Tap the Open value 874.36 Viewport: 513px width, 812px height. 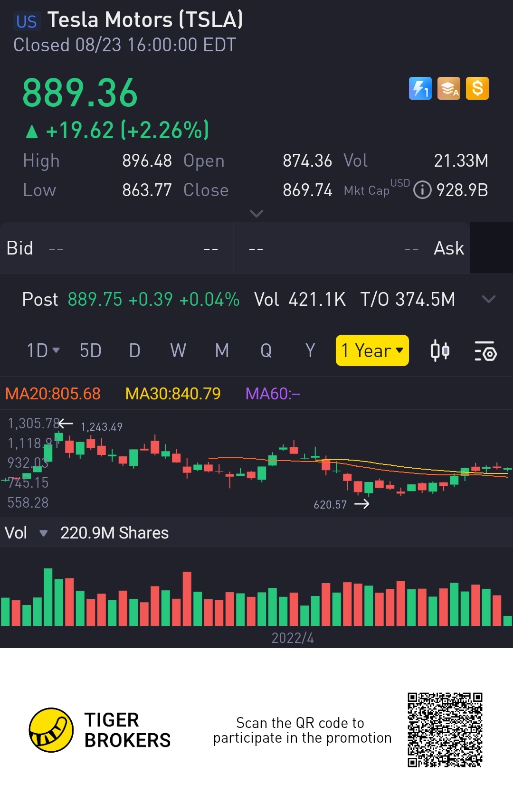click(x=307, y=161)
